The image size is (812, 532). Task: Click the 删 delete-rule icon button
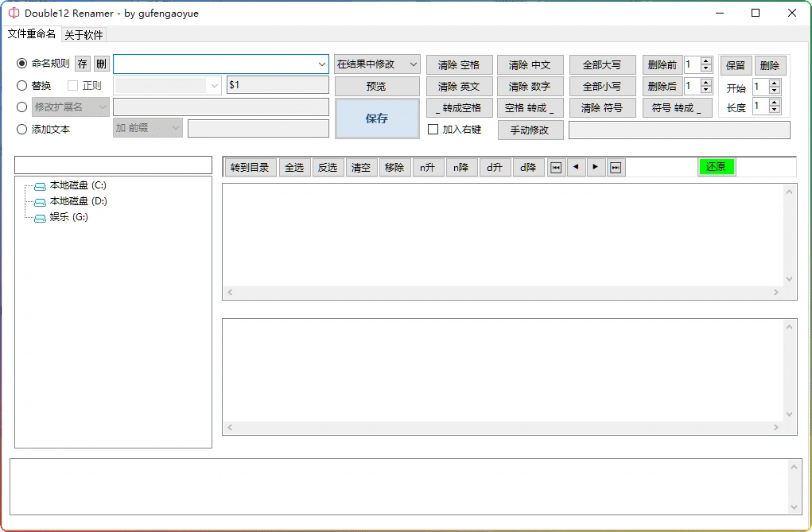point(101,64)
